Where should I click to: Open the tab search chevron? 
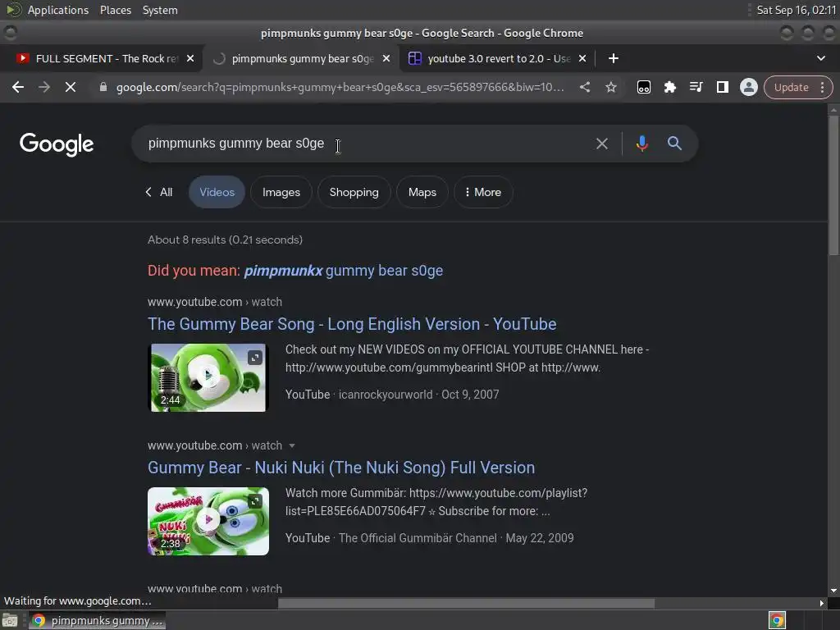[x=820, y=58]
